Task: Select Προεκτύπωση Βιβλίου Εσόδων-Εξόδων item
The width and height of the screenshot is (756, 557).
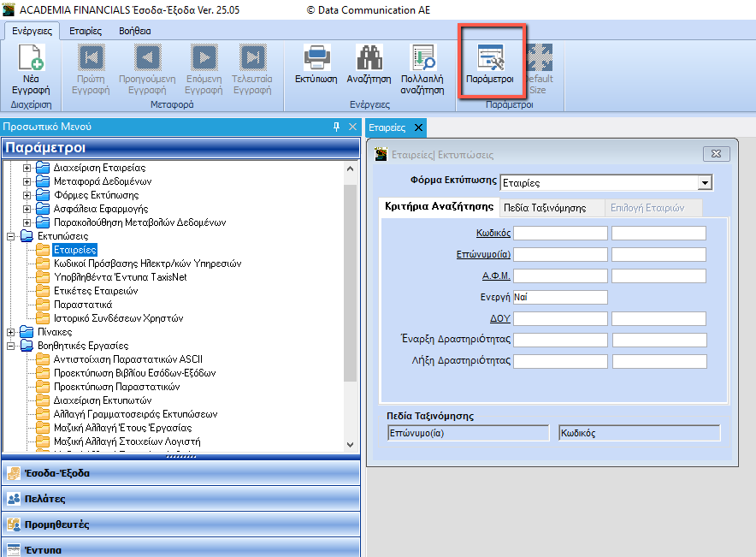Action: click(x=134, y=373)
